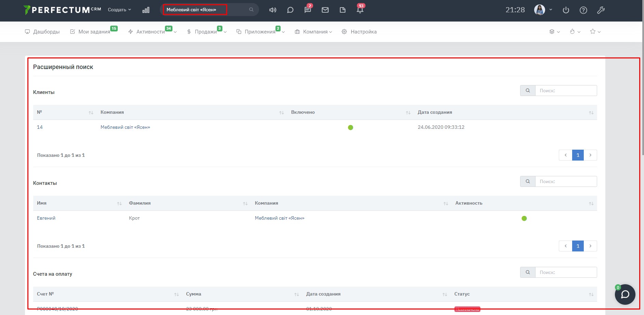The image size is (644, 315).
Task: Open the Меблевий світ «Ясен» client link
Action: tap(125, 127)
